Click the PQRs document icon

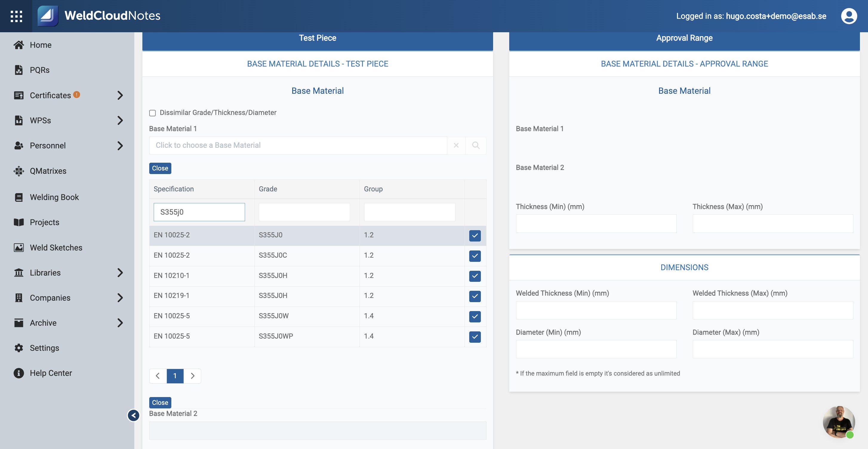click(19, 70)
